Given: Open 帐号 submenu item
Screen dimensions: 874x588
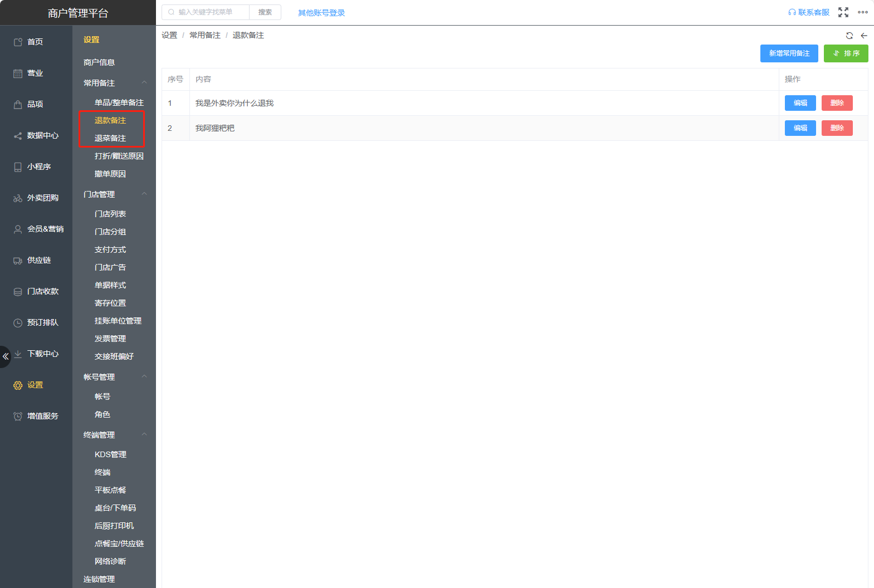Looking at the screenshot, I should (102, 396).
